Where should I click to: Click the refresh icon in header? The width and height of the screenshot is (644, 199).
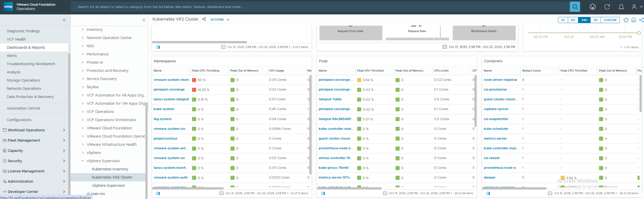pos(607,7)
